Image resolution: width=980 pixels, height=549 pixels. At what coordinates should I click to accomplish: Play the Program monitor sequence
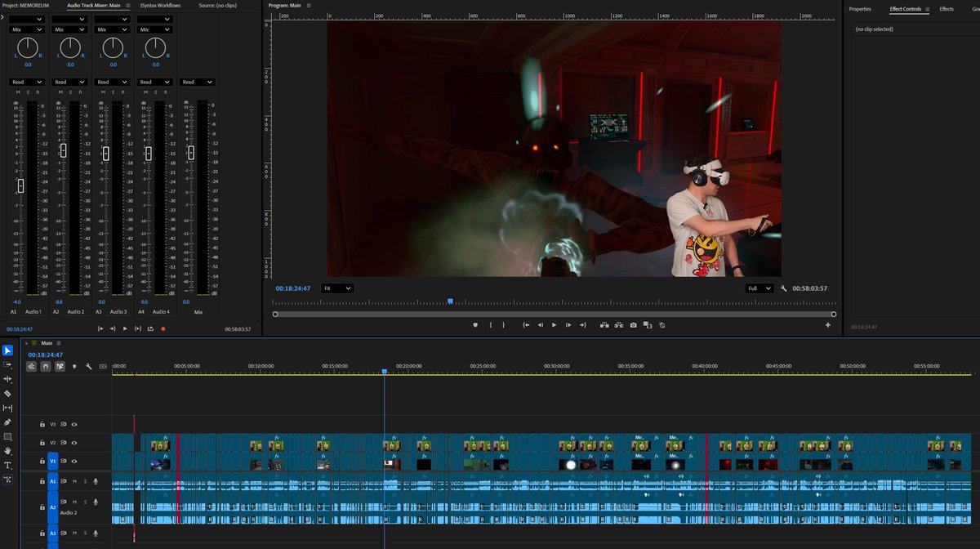[x=554, y=325]
